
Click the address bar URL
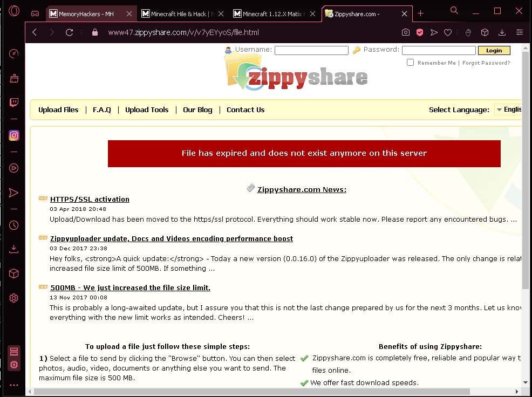pyautogui.click(x=183, y=32)
